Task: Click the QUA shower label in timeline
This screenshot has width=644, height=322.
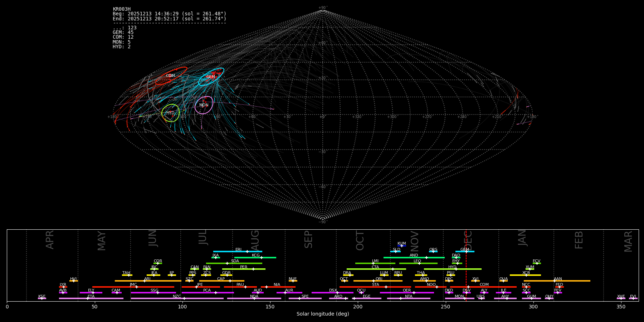Action: [503, 279]
